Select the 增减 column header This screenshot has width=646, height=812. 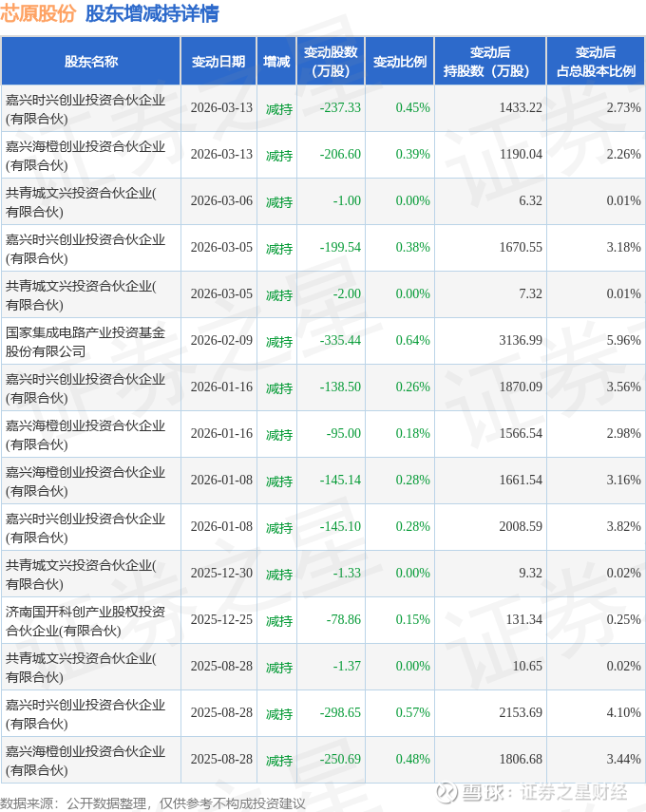click(276, 62)
